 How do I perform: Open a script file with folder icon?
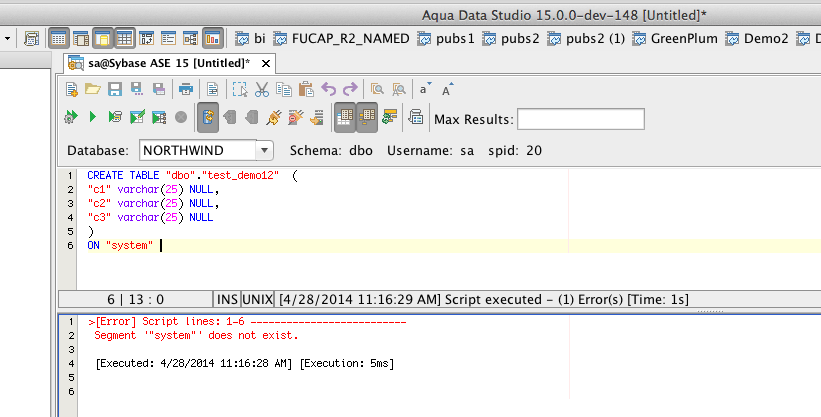pyautogui.click(x=93, y=90)
